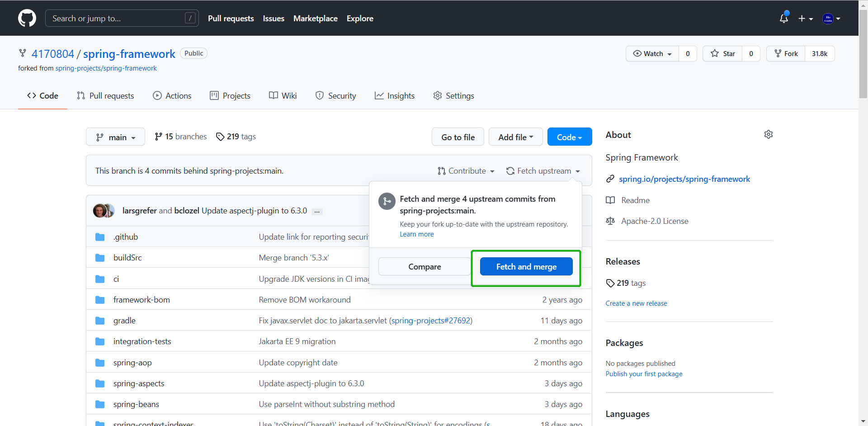Open the ci folder
The width and height of the screenshot is (868, 426).
coord(116,279)
